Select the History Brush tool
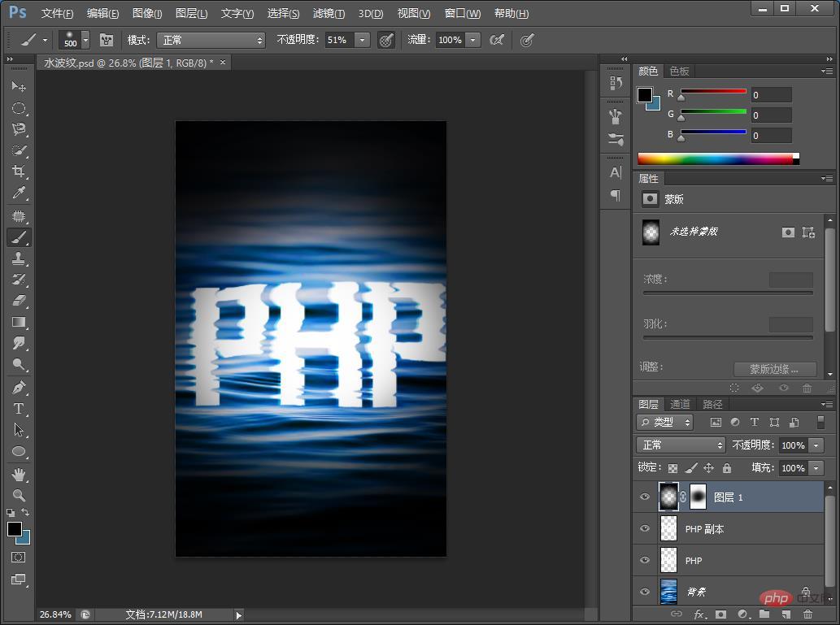 tap(19, 280)
